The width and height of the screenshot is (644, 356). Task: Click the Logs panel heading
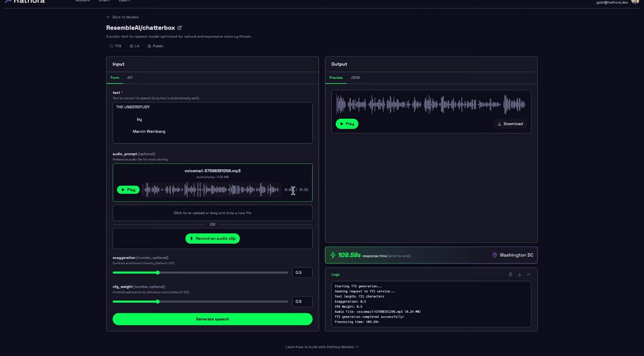pos(335,274)
